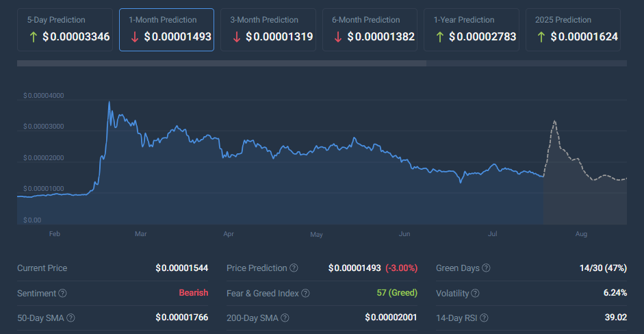Click the 200-Day SMA help icon
This screenshot has width=644, height=334.
pos(285,318)
